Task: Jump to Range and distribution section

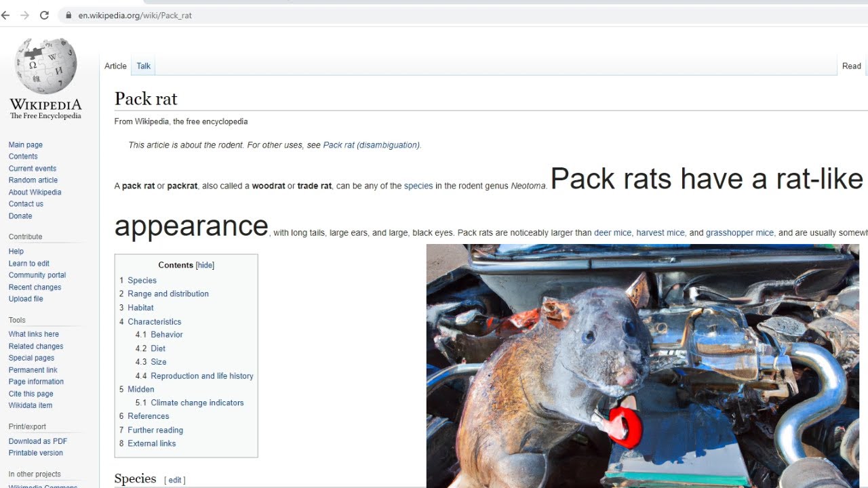Action: 168,294
